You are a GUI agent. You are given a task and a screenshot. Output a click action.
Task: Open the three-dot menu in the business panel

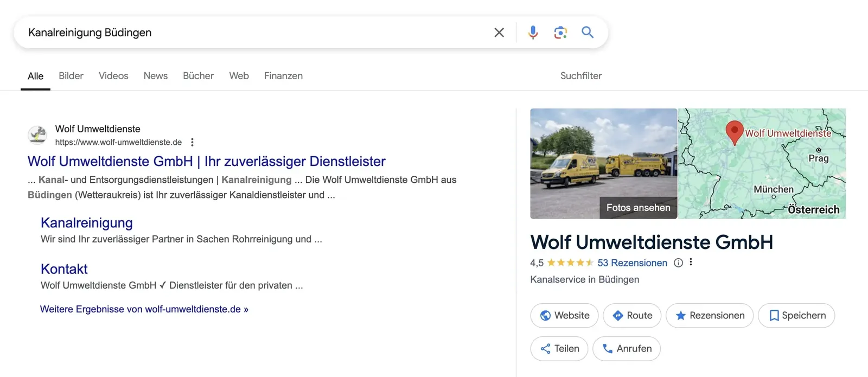click(691, 262)
